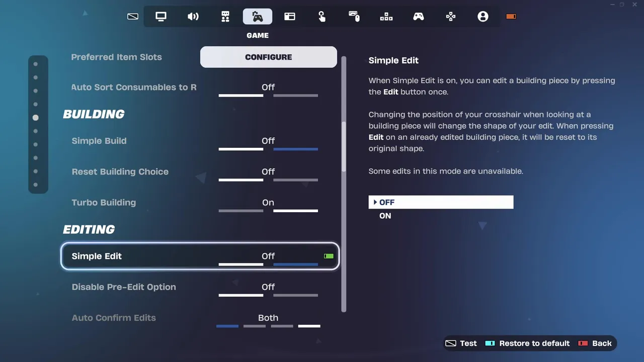Click the Reset Building Choice label
This screenshot has height=362, width=644.
tap(120, 172)
